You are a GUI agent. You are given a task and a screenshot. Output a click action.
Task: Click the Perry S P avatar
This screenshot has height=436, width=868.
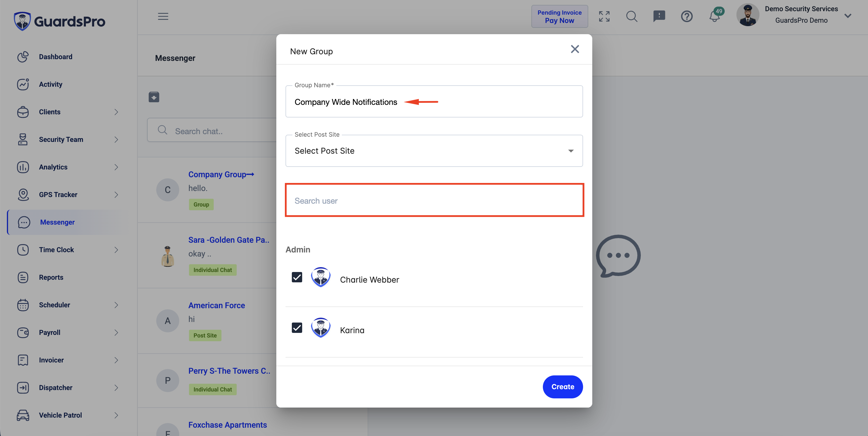167,381
